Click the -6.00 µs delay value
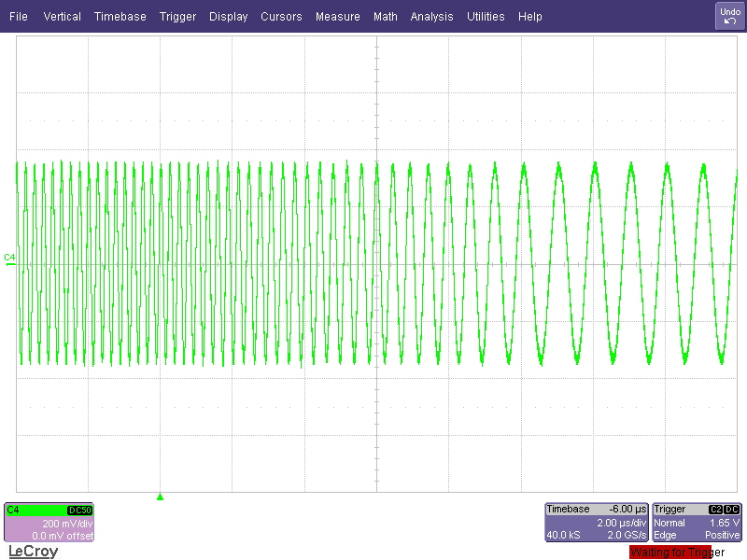 (x=627, y=509)
